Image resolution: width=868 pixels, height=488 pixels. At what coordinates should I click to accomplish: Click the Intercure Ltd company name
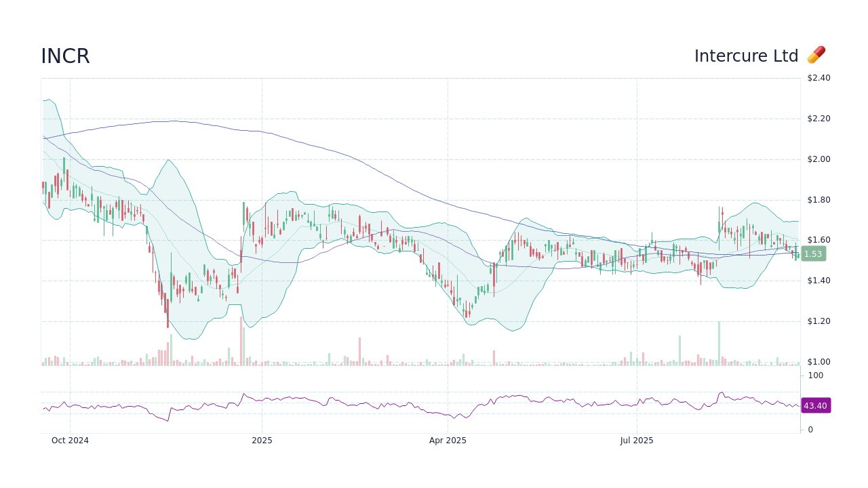[x=746, y=56]
